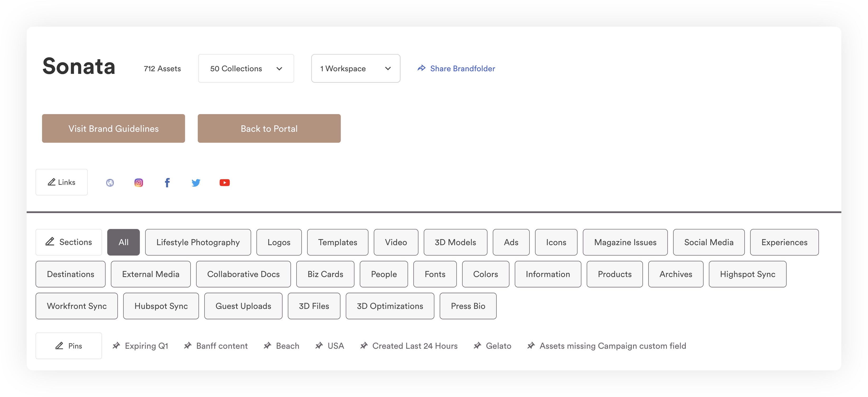This screenshot has height=397, width=868.
Task: Open the Magazine Issues section
Action: coord(625,242)
